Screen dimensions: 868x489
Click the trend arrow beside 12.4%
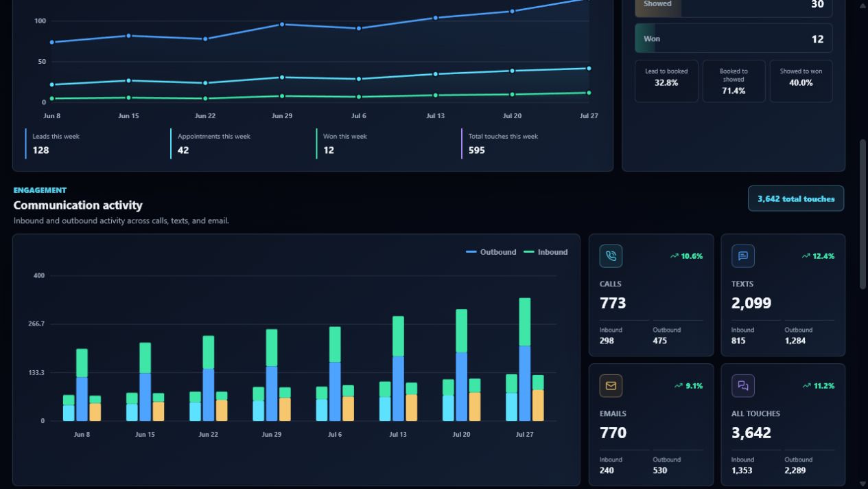click(806, 256)
